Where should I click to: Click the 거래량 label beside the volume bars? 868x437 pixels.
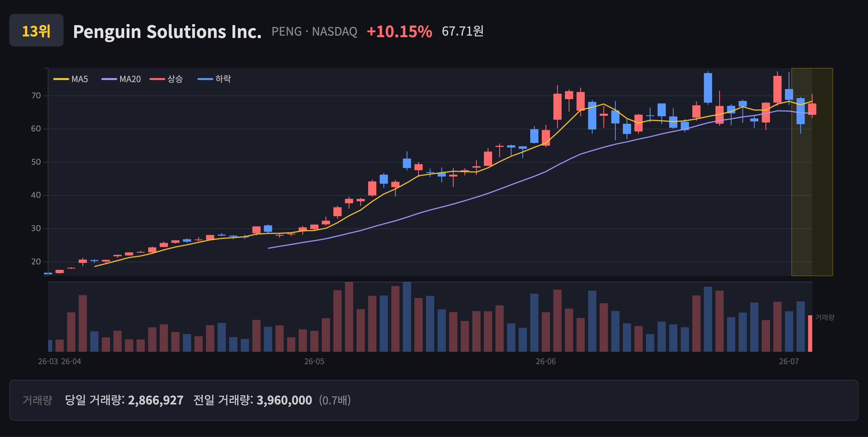pos(825,317)
